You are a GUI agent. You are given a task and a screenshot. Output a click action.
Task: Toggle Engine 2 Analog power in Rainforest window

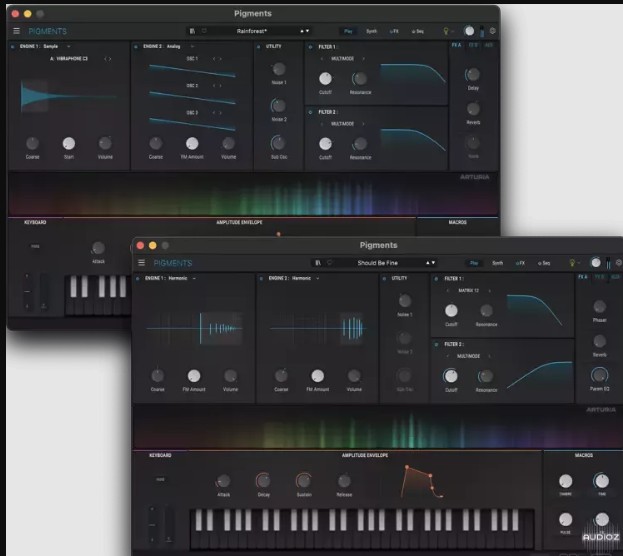click(x=136, y=46)
